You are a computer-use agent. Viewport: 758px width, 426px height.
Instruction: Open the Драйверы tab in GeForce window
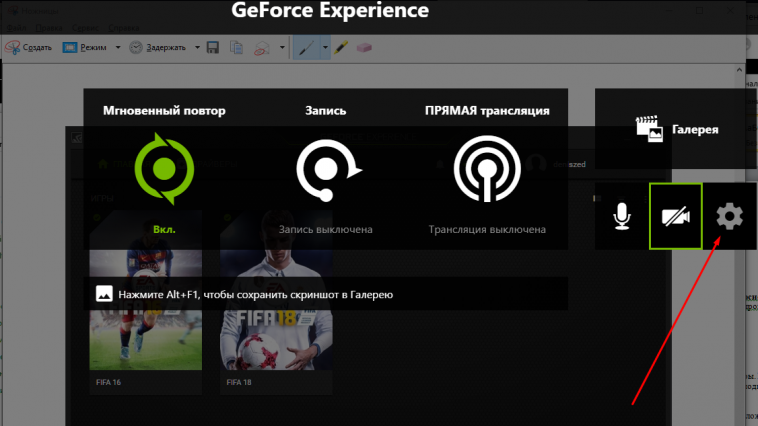point(209,164)
